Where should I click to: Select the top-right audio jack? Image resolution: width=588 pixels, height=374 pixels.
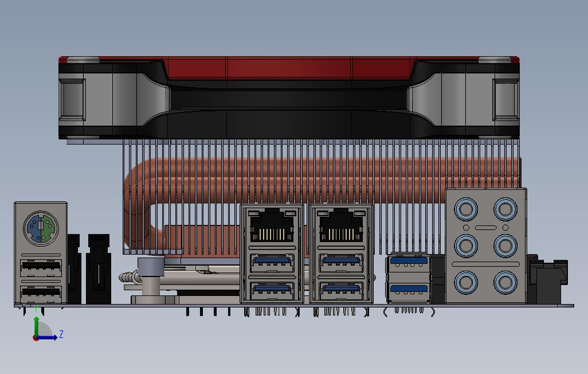click(x=505, y=209)
